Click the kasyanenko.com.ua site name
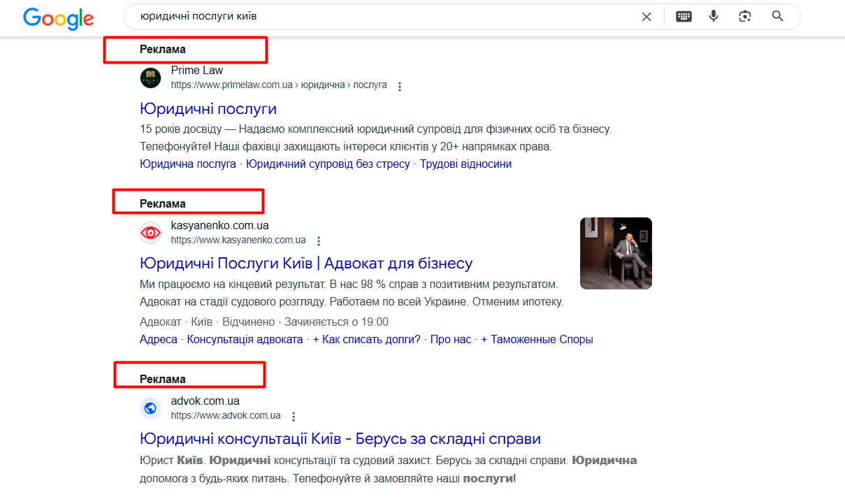 220,226
